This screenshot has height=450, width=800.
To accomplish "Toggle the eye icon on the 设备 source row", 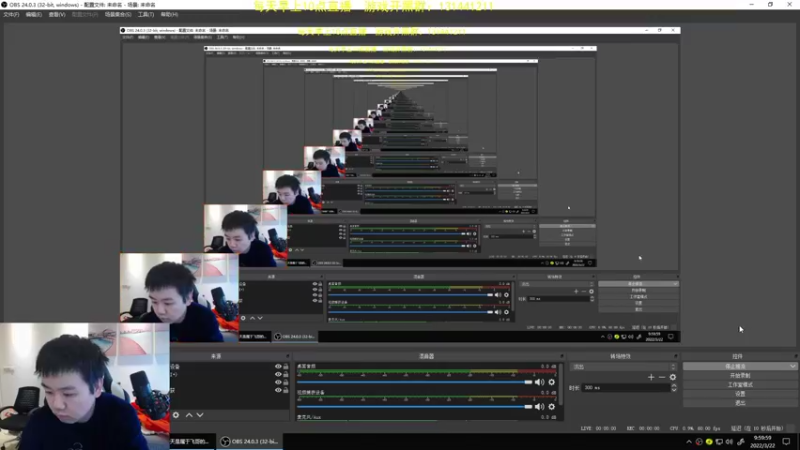I will 278,366.
